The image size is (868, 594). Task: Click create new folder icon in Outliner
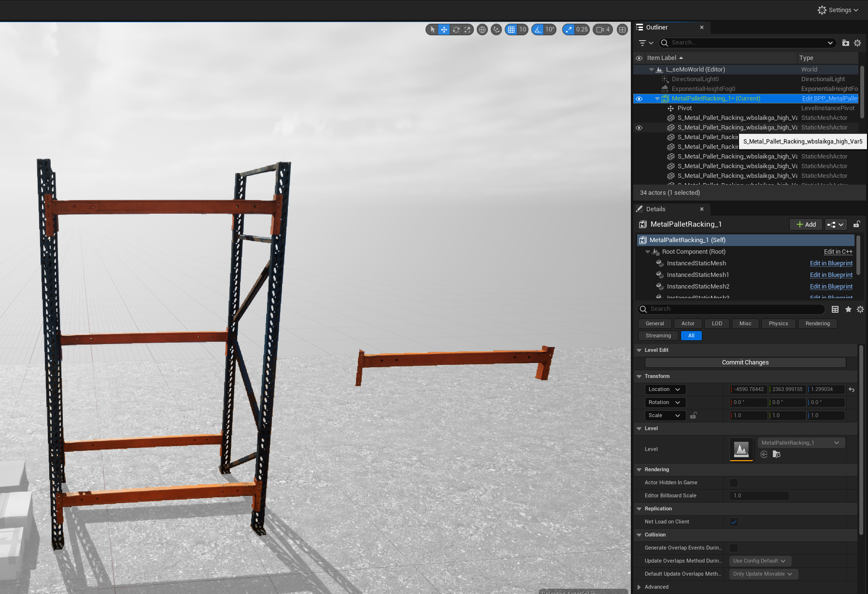[x=845, y=43]
